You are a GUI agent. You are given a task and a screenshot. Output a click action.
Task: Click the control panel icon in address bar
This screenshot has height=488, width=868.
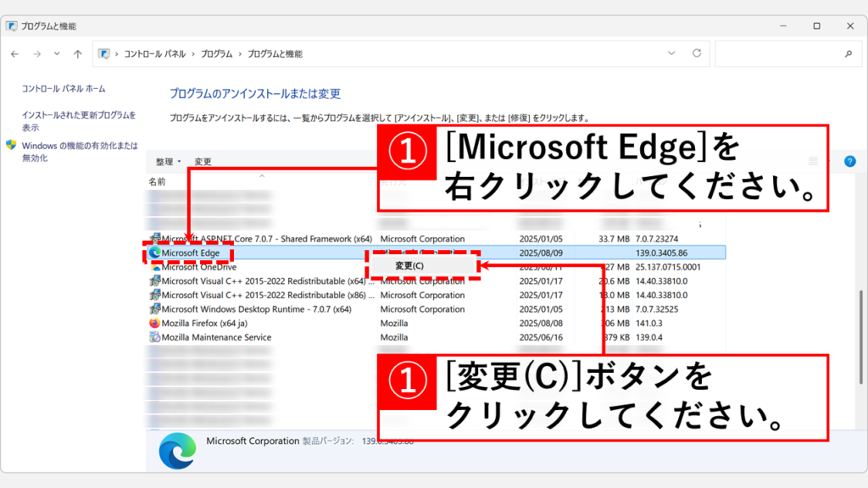coord(104,53)
